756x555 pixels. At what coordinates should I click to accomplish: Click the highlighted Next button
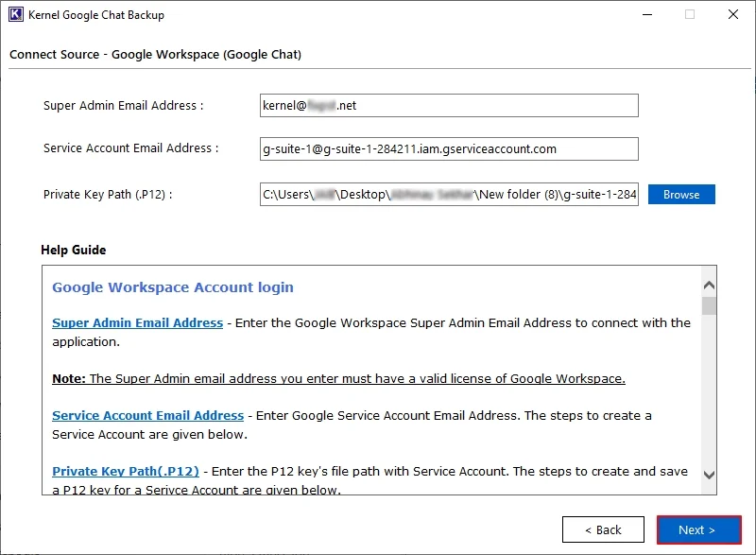697,529
